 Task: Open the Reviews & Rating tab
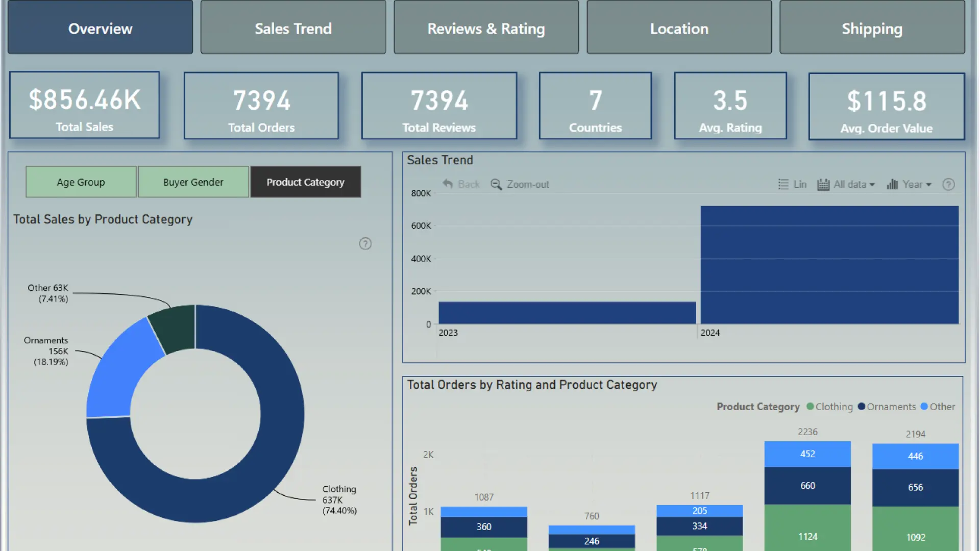pos(486,27)
